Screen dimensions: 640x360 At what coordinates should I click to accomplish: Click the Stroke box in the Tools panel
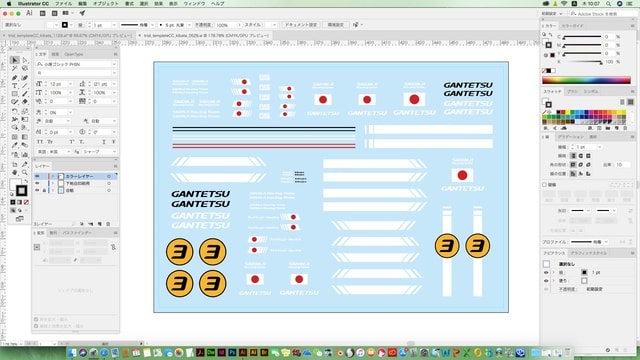[22, 191]
